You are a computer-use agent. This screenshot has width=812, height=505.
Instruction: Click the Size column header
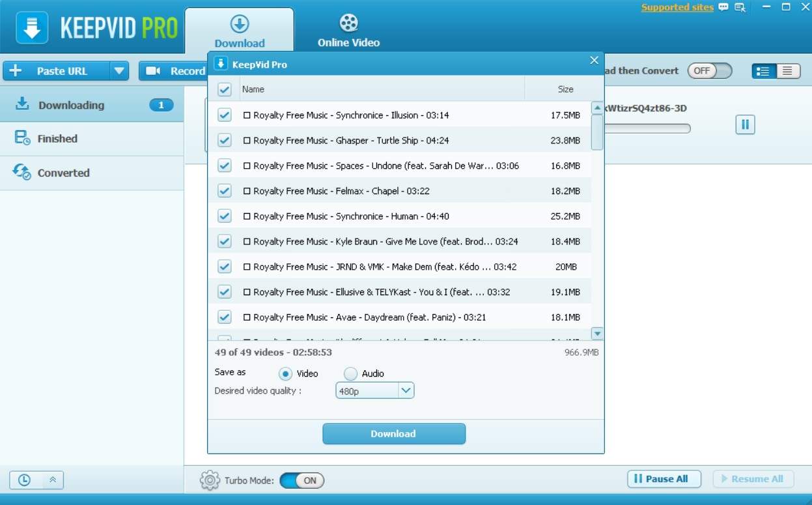click(565, 89)
